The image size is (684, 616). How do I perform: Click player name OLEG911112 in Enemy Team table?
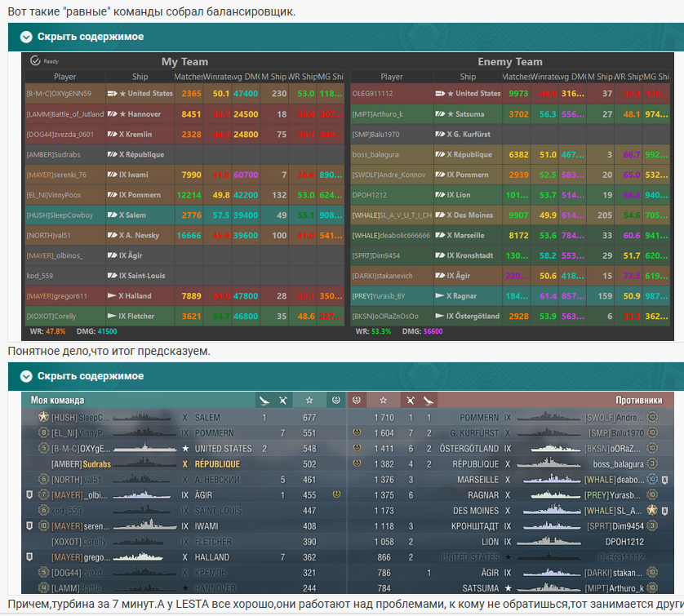[x=372, y=94]
